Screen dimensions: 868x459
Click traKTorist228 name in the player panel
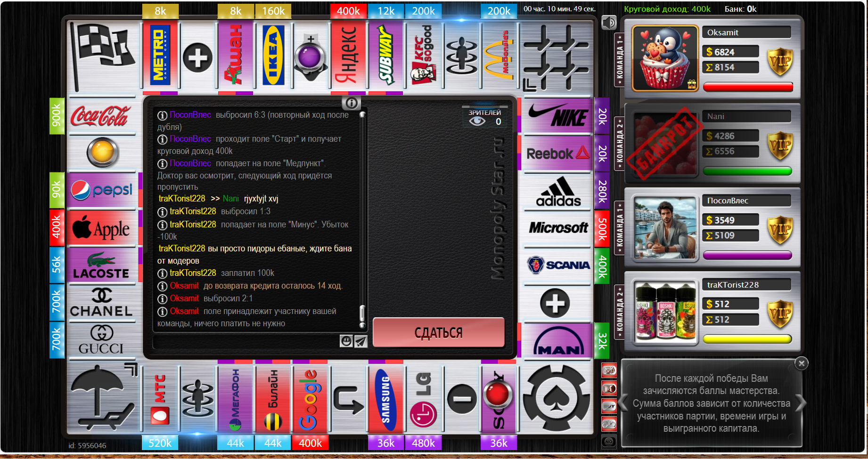coord(733,285)
